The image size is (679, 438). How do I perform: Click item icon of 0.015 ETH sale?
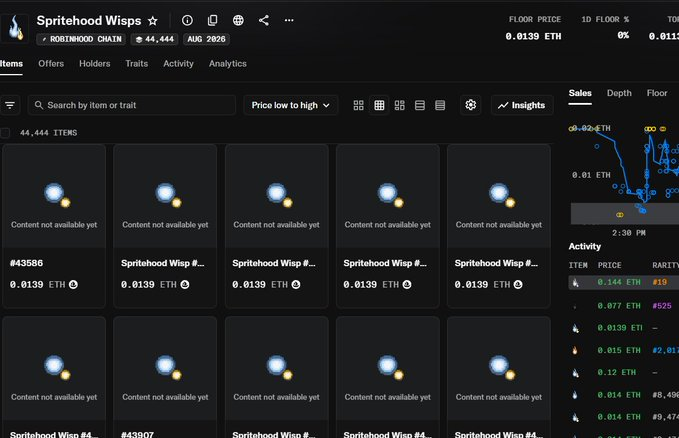coord(575,350)
